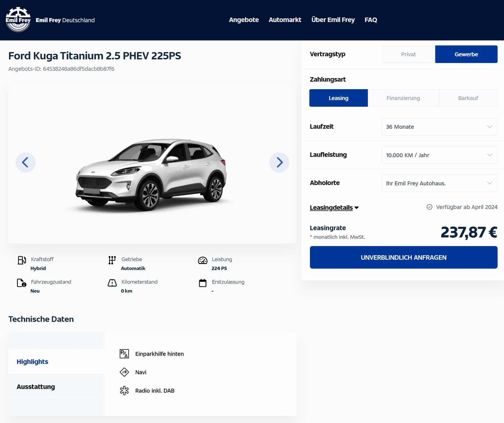Image resolution: width=504 pixels, height=423 pixels.
Task: Click the Automatik transmission value
Action: pos(133,268)
